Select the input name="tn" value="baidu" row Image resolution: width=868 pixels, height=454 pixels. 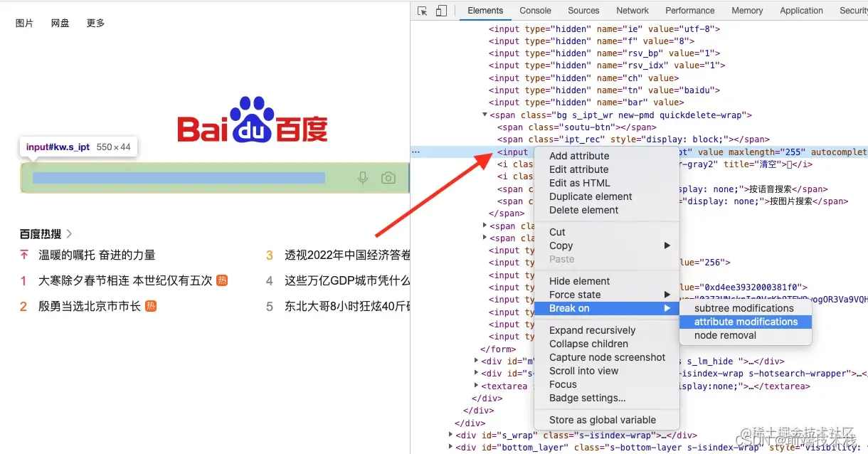[605, 90]
